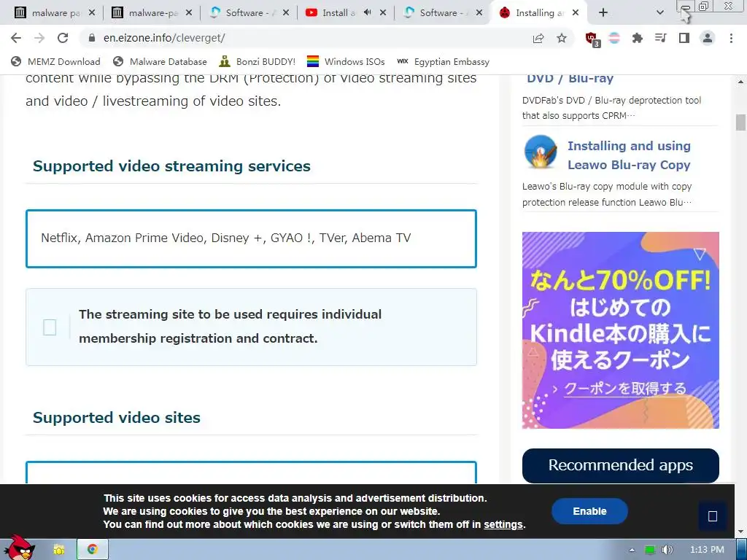The image size is (747, 560).
Task: Close the first malware tab
Action: (x=92, y=13)
